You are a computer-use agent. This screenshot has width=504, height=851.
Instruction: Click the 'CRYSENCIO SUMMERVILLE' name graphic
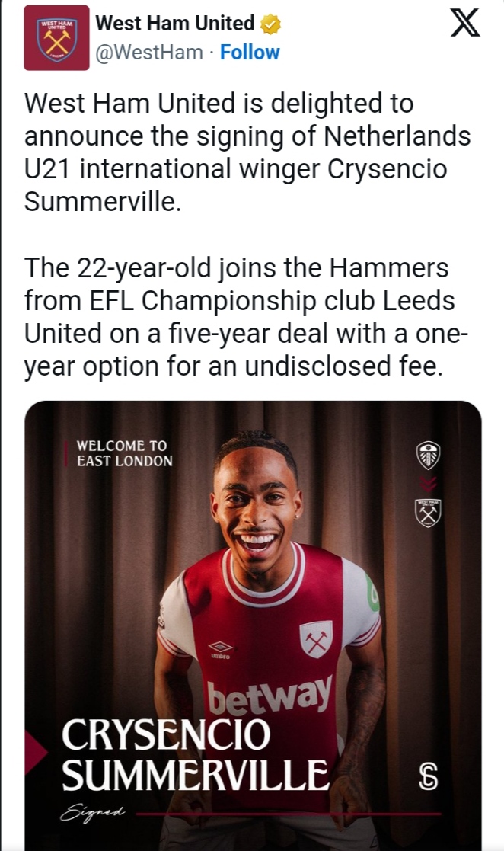tap(194, 754)
